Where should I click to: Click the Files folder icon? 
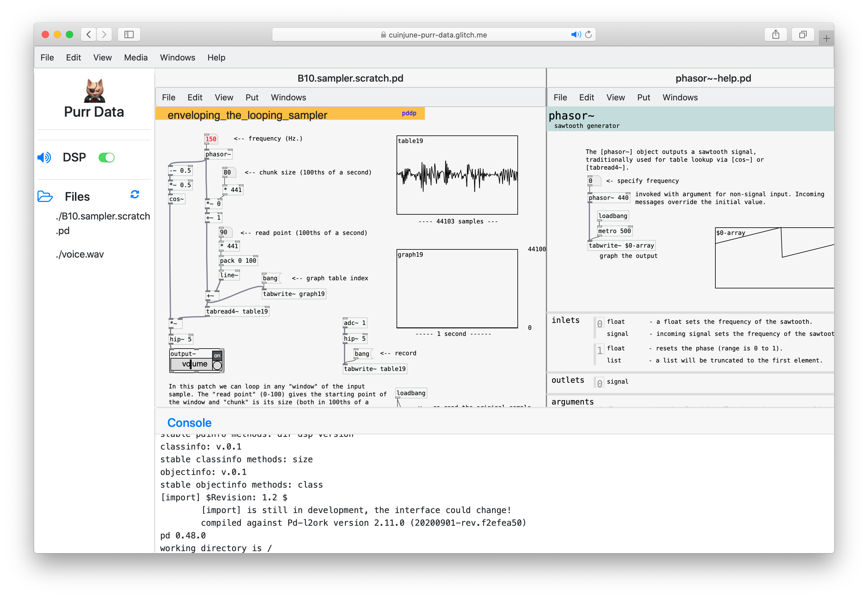(45, 196)
